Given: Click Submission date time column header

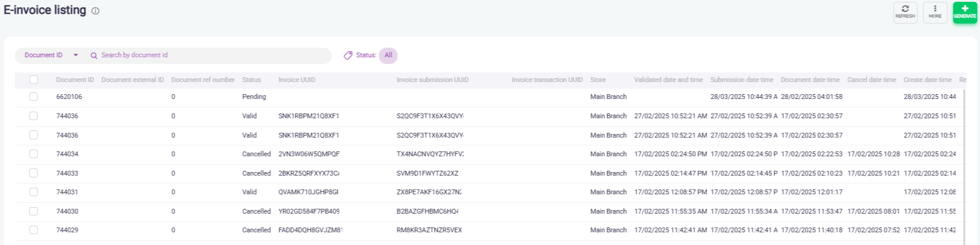Looking at the screenshot, I should [741, 80].
